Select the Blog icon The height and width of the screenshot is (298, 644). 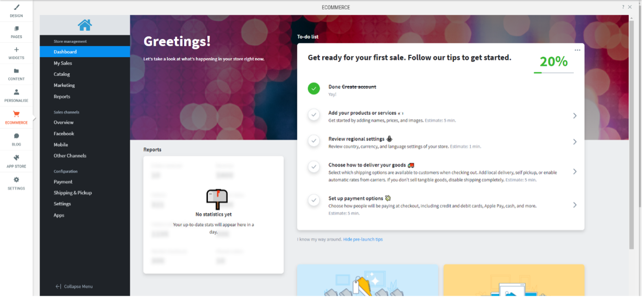(x=16, y=139)
